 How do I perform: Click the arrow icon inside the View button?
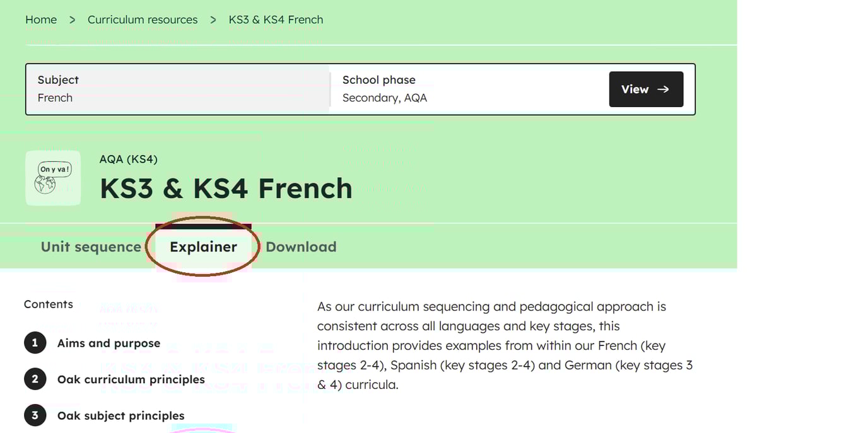coord(664,89)
